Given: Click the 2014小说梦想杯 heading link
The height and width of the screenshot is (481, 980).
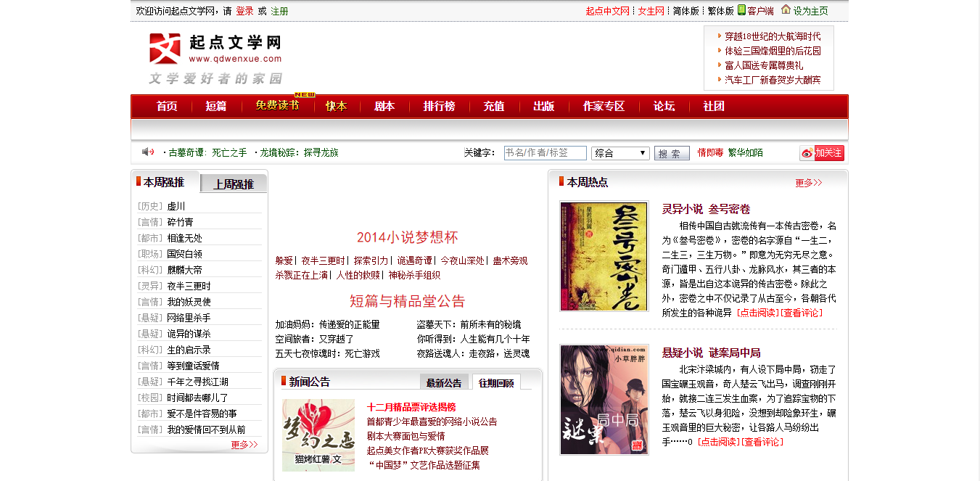Looking at the screenshot, I should click(x=408, y=237).
